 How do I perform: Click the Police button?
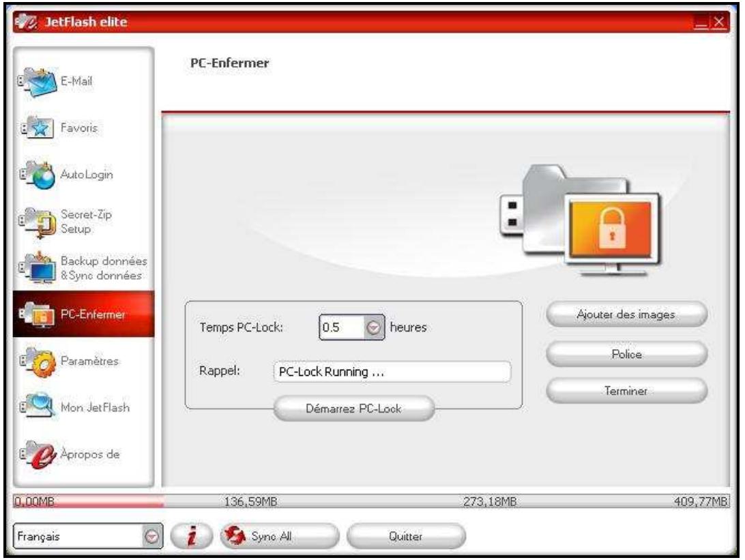click(626, 354)
